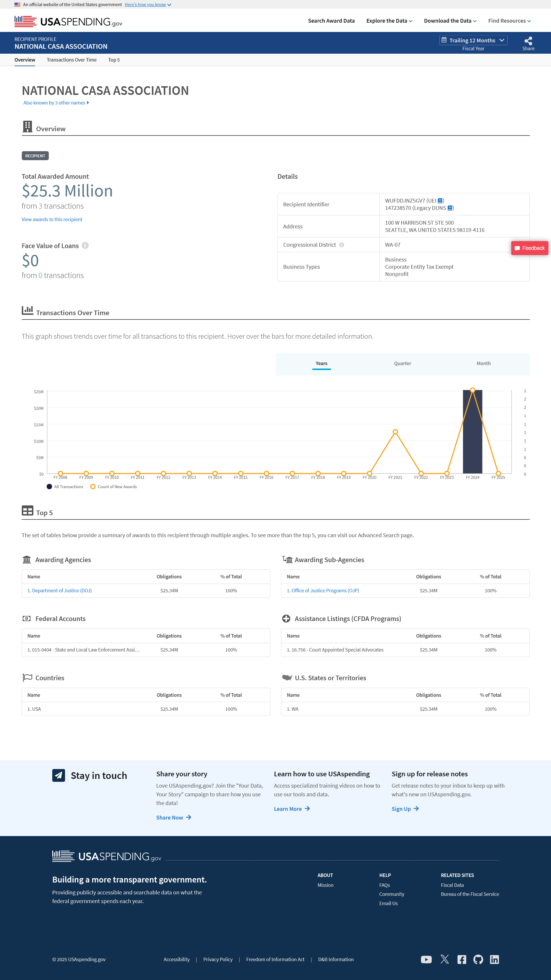Click the 015-0404 State and Local Law Enforcement row
Image resolution: width=551 pixels, height=980 pixels.
pos(146,650)
